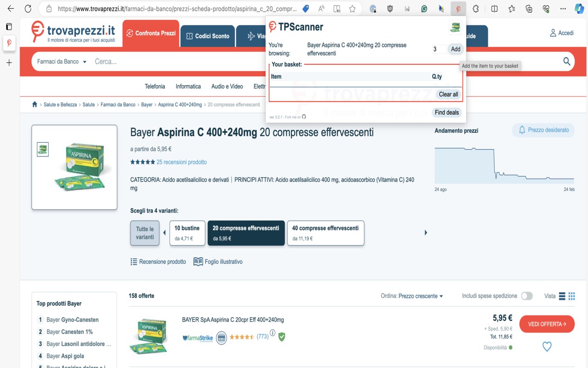Open the Bayer breadcrumb link
This screenshot has width=588, height=368.
(x=147, y=105)
